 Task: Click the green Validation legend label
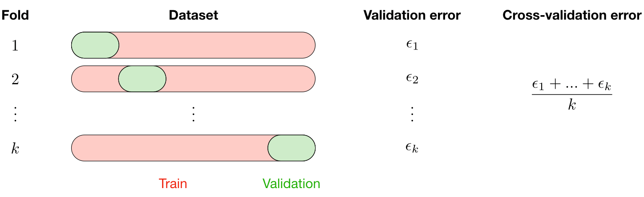click(291, 184)
